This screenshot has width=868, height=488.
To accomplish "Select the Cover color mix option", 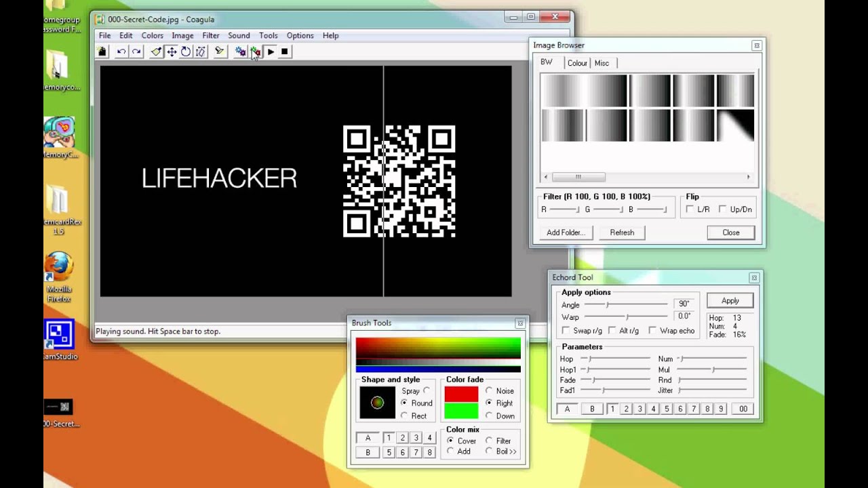I will click(x=450, y=441).
